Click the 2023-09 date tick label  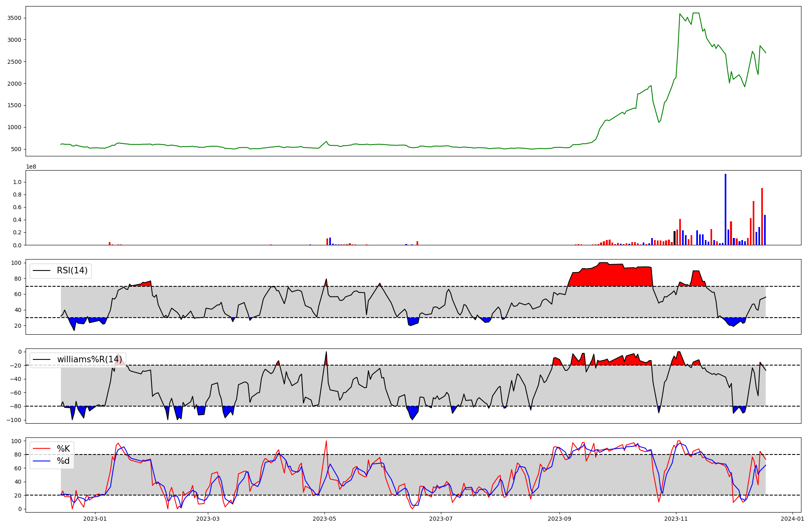click(559, 519)
